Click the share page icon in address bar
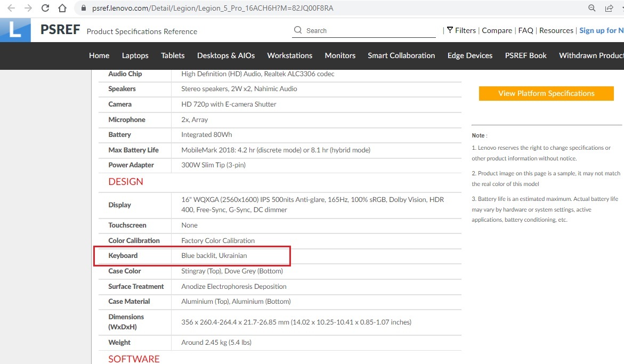Viewport: 624px width, 364px height. point(609,8)
